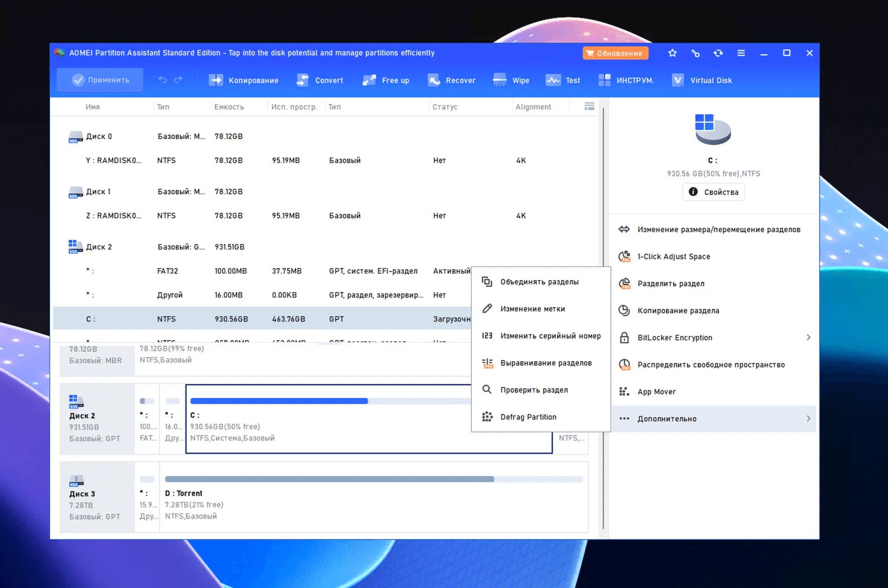Viewport: 888px width, 588px height.
Task: Open the column view options list icon
Action: pyautogui.click(x=589, y=107)
